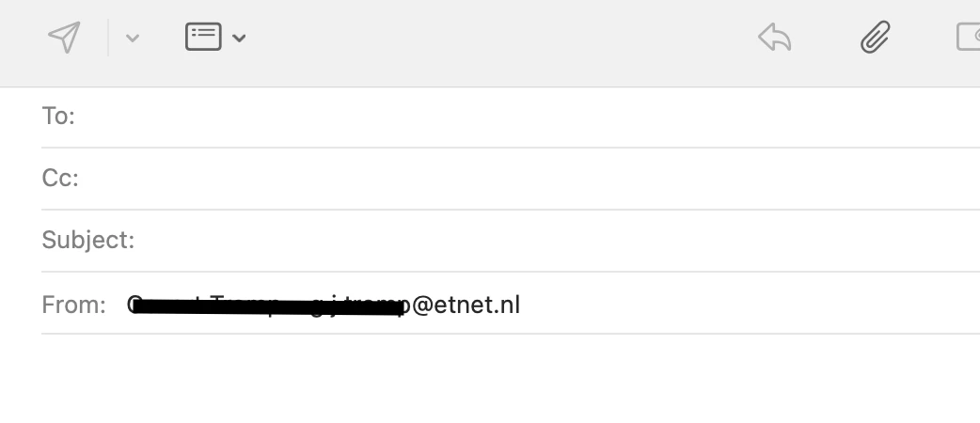Screen dimensions: 980x423
Task: Open the From sender address selector
Action: 324,305
